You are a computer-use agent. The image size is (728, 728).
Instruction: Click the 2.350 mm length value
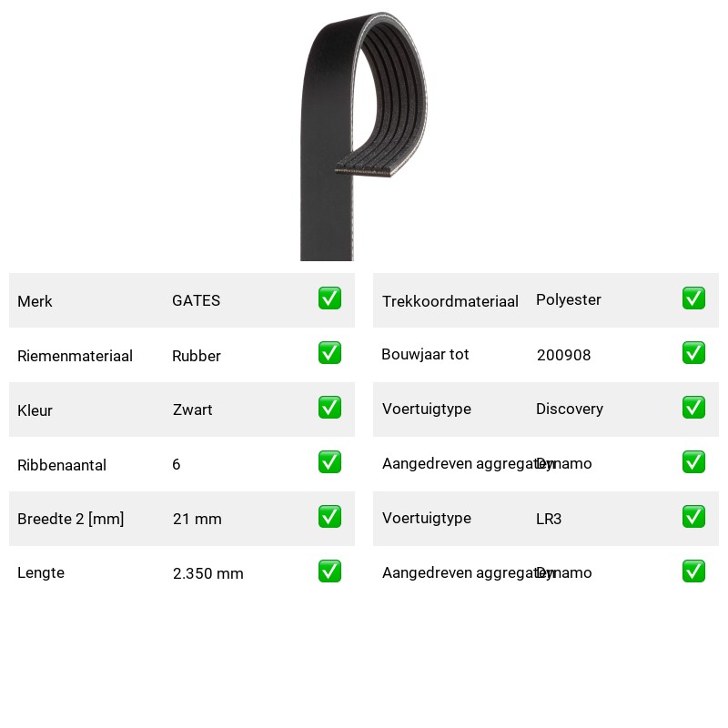(x=208, y=573)
